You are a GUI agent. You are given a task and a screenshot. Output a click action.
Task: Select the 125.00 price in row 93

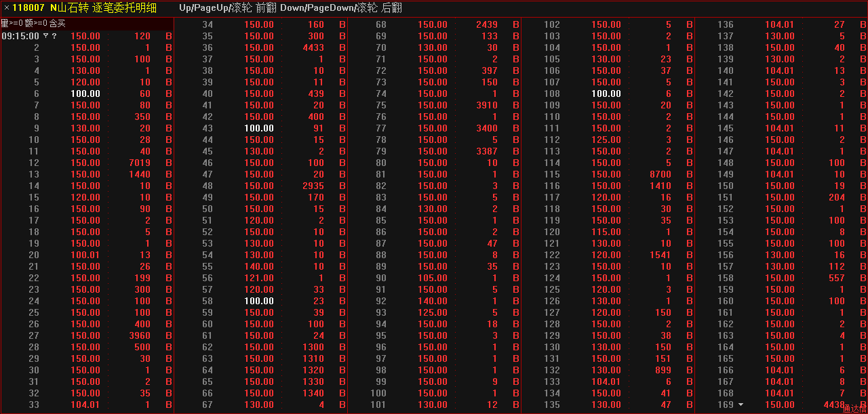click(x=433, y=312)
